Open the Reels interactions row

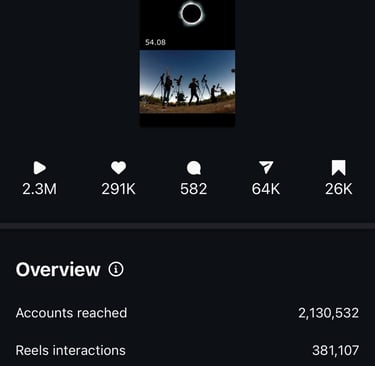click(x=187, y=350)
